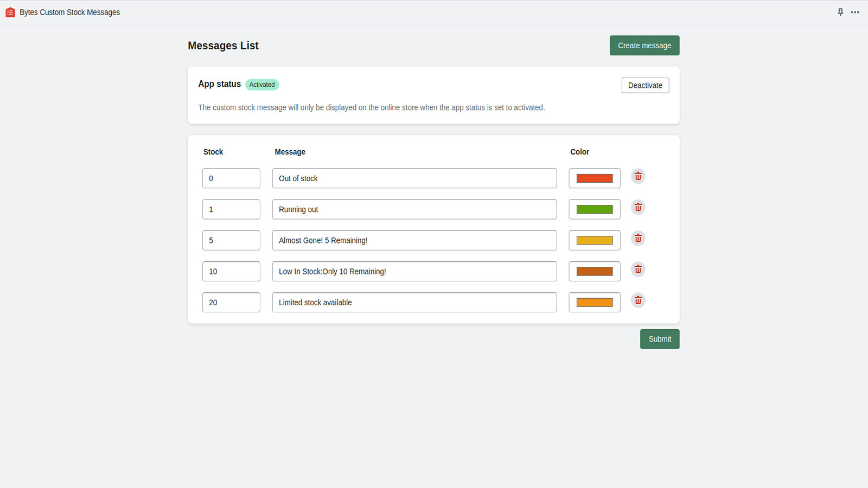The image size is (868, 488).
Task: Edit the "Limited stock available" message field
Action: pos(414,303)
